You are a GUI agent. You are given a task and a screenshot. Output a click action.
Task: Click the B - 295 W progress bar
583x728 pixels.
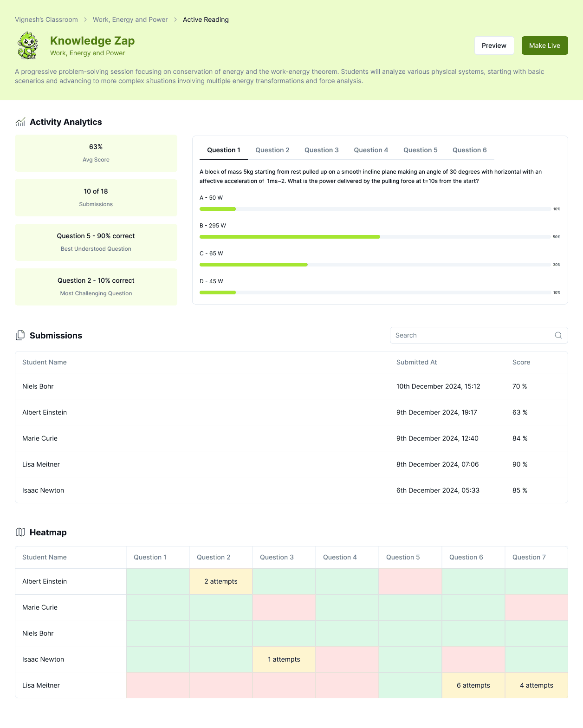(375, 237)
